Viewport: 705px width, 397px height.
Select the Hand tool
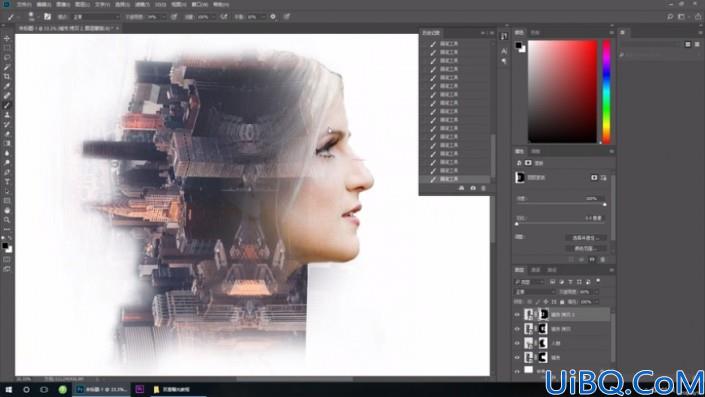7,210
